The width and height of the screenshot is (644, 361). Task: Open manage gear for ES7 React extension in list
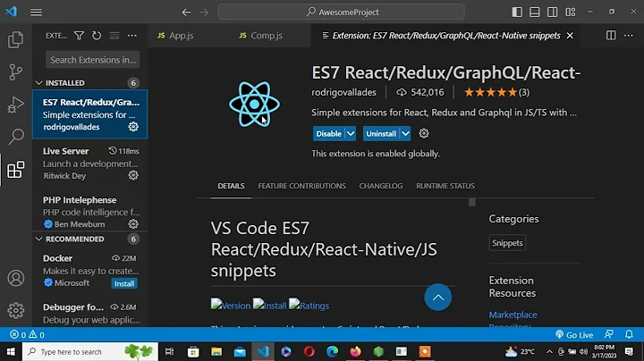[133, 127]
